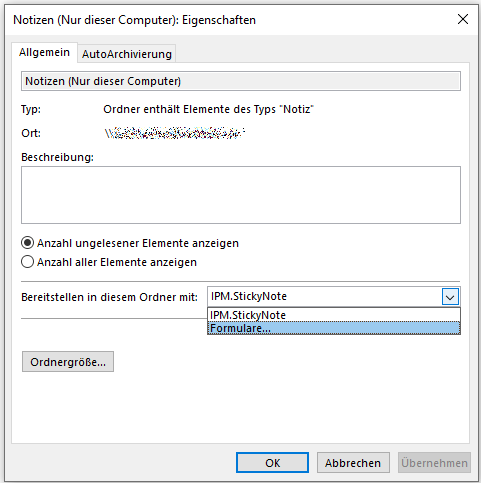Choose Formulare... from the dropdown list

pos(334,328)
